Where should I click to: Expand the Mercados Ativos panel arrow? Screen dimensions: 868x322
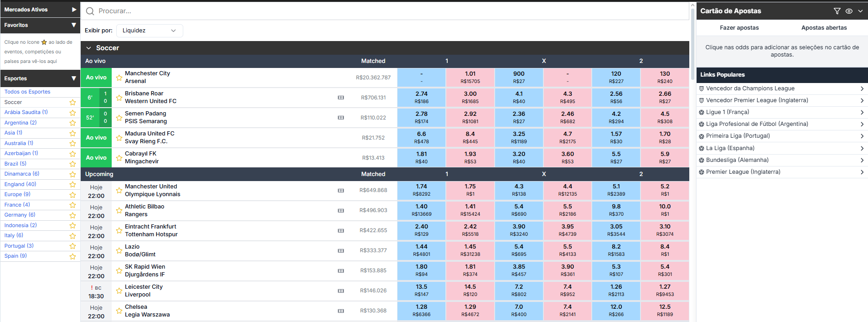tap(74, 10)
